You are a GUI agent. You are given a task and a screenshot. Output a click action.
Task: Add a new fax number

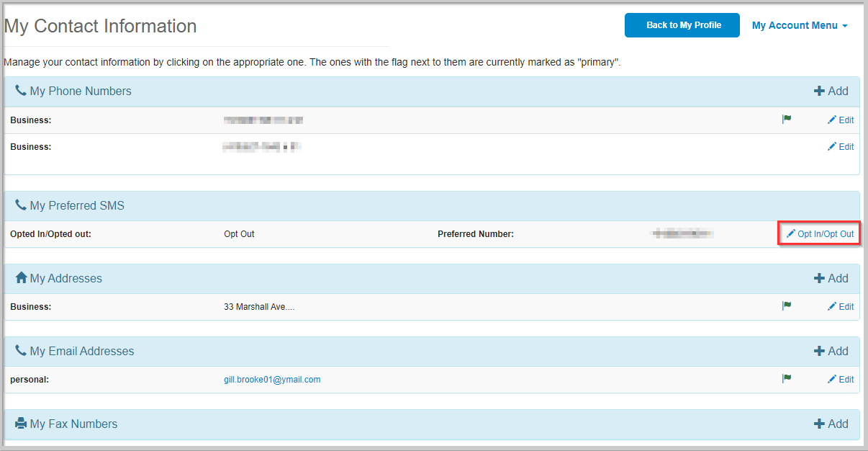point(831,424)
